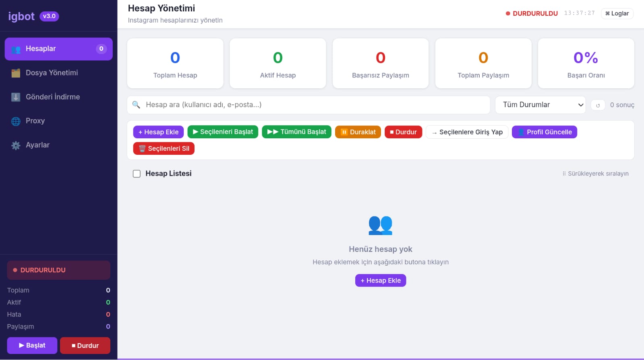Click Seçilenleri Başlat play button
The image size is (644, 360).
(223, 132)
